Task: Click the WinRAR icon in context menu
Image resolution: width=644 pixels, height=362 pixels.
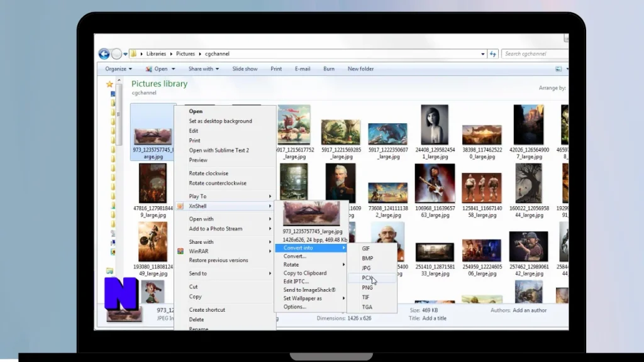Action: (x=180, y=251)
